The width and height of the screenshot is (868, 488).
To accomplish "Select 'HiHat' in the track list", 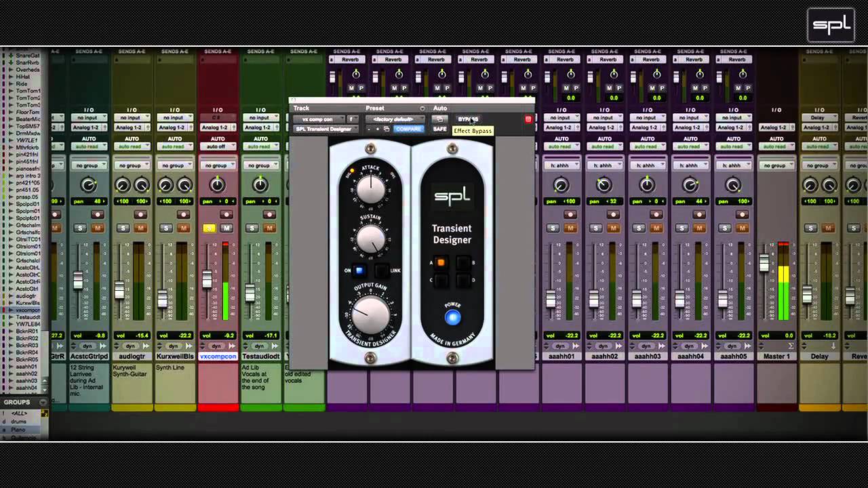I will 23,77.
